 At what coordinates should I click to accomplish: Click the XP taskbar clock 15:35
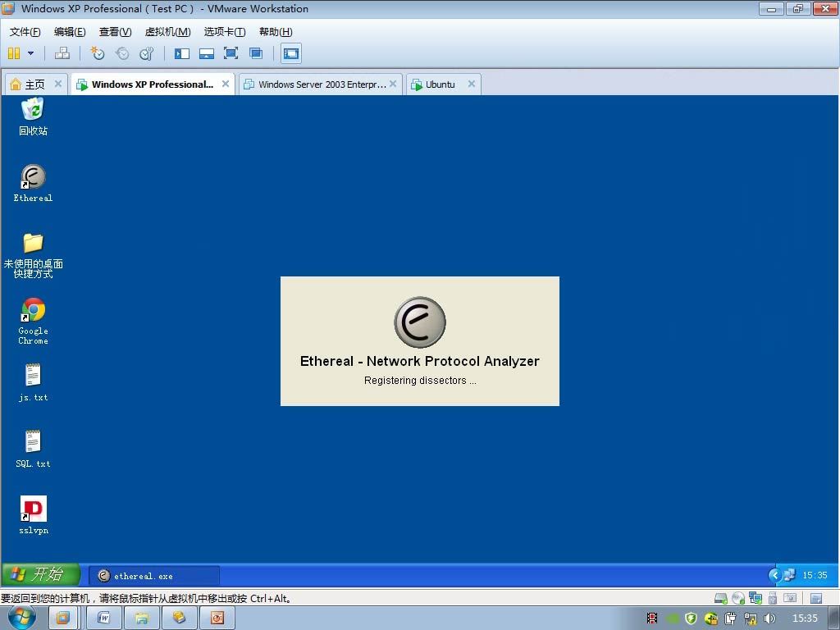click(x=815, y=575)
